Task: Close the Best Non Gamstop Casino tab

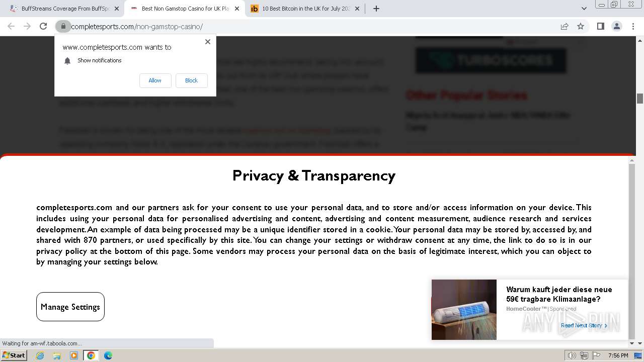Action: click(x=237, y=9)
